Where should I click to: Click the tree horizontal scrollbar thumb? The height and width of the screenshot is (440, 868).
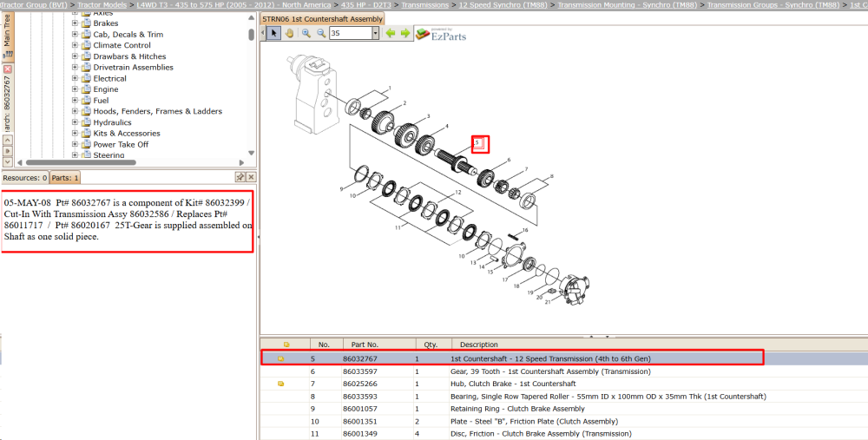click(80, 162)
